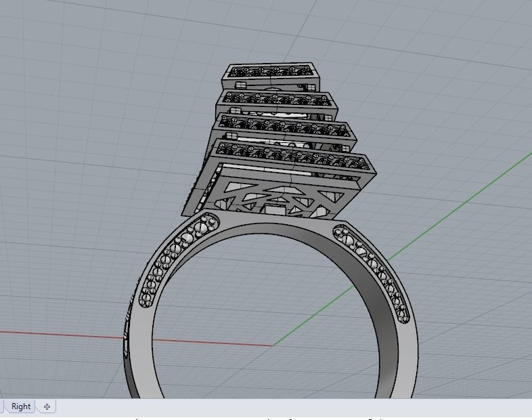Add a new viewport tab with plus icon

click(x=47, y=406)
